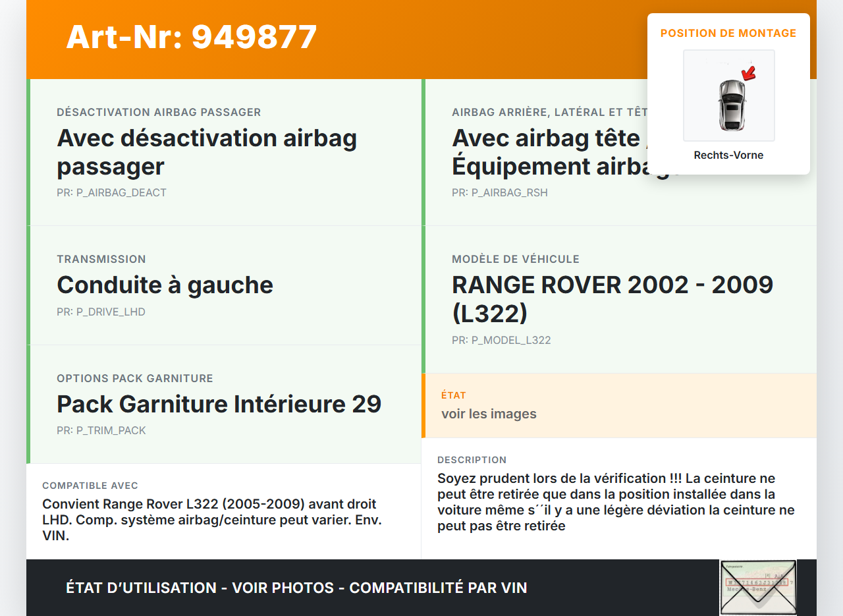The image size is (843, 616).
Task: Click the PR: P_MODEL_L322 code
Action: 501,340
